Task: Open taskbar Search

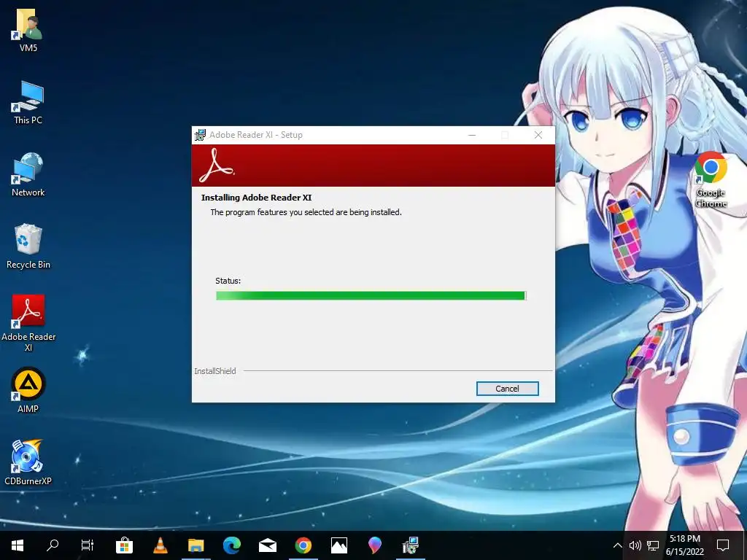Action: [53, 545]
